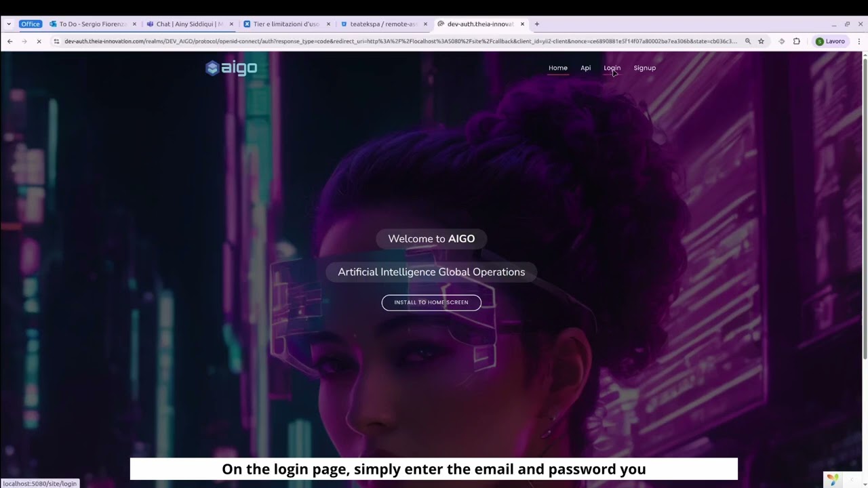Click the address bar URL
Viewport: 868px width, 488px height.
(x=400, y=41)
